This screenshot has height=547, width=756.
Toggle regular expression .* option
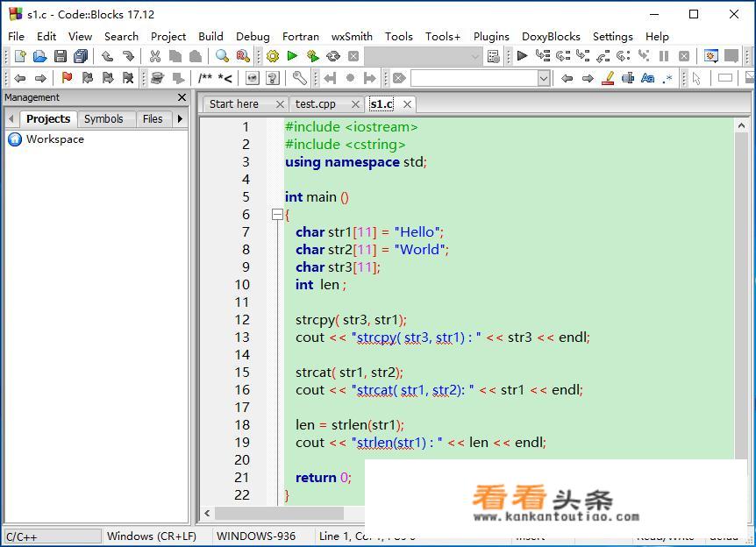pos(667,78)
